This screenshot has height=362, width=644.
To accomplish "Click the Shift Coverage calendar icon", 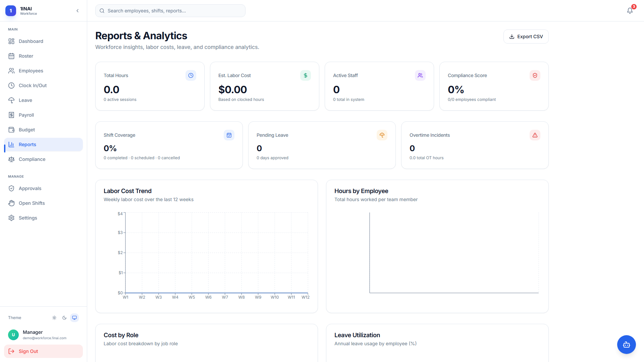I will 229,135.
